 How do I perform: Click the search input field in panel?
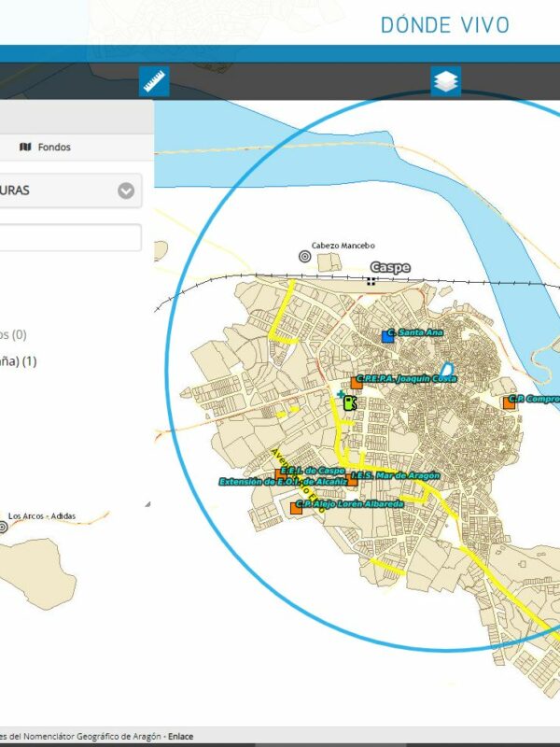click(x=70, y=237)
